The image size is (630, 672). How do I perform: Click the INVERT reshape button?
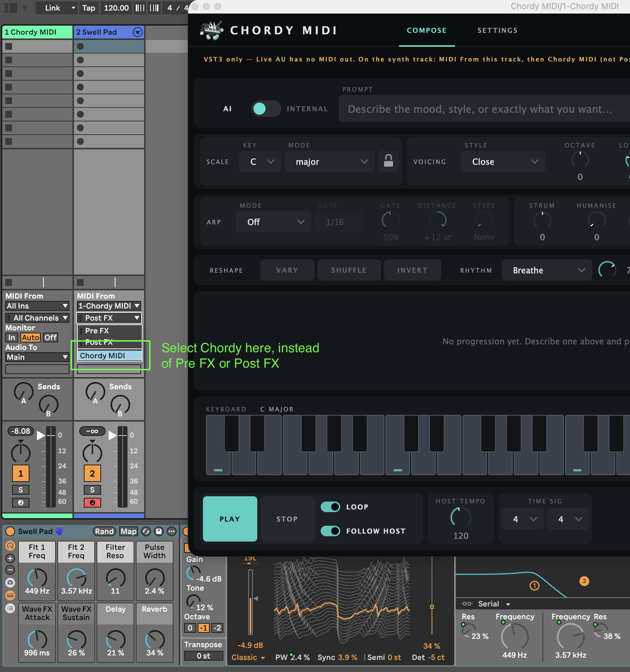pos(412,270)
